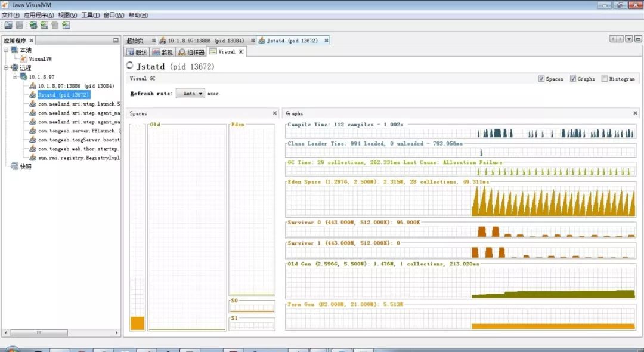The image size is (644, 352).
Task: Close the 10.1.8.97:13886 (pid 13084) tab
Action: [253, 40]
